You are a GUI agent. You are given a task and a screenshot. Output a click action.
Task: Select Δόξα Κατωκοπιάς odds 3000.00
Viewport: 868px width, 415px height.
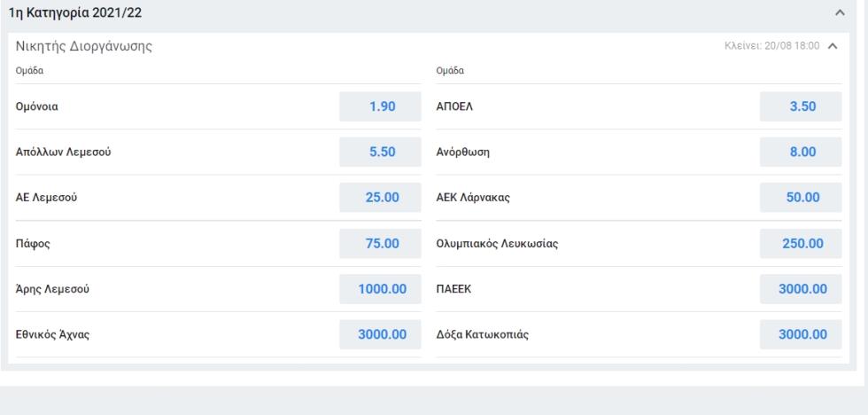[801, 334]
